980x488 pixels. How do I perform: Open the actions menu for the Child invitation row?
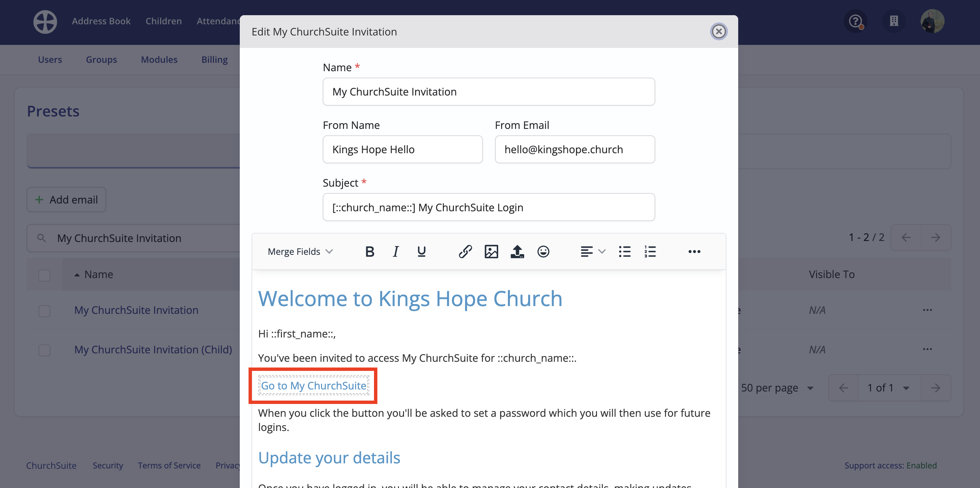coord(927,349)
